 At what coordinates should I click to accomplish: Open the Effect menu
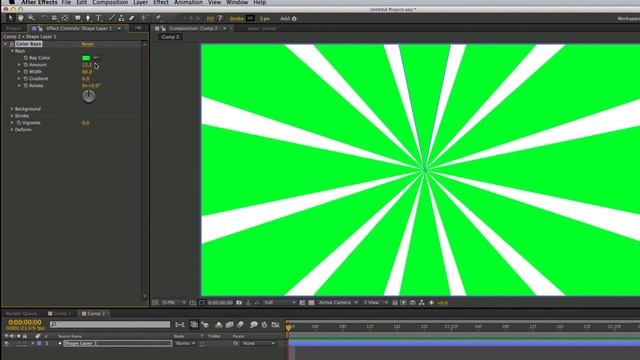(161, 2)
